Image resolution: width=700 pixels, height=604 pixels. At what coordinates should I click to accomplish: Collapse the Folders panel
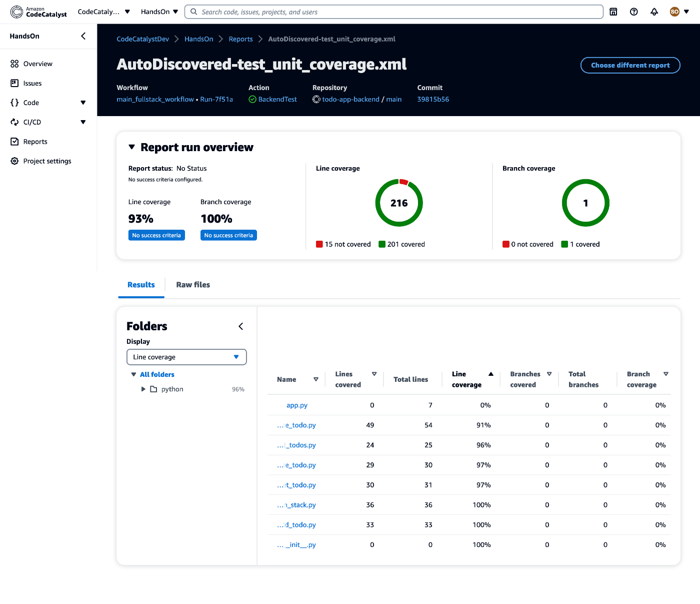[x=241, y=326]
